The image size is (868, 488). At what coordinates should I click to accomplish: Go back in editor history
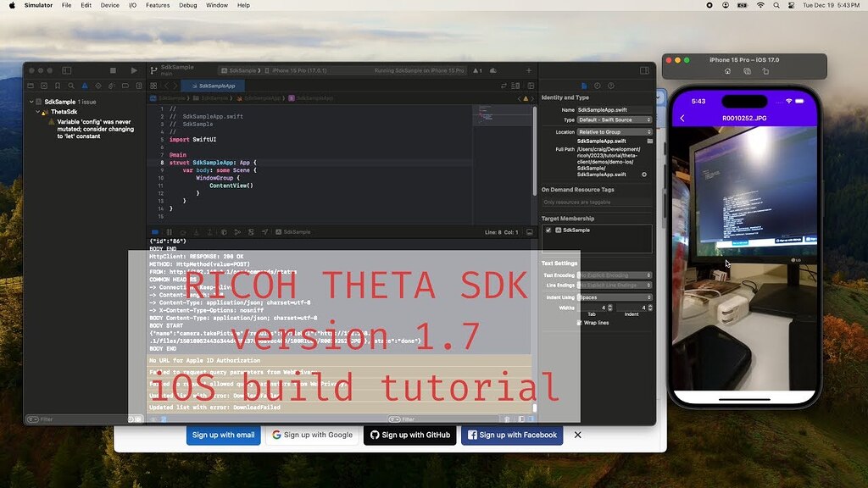point(166,86)
